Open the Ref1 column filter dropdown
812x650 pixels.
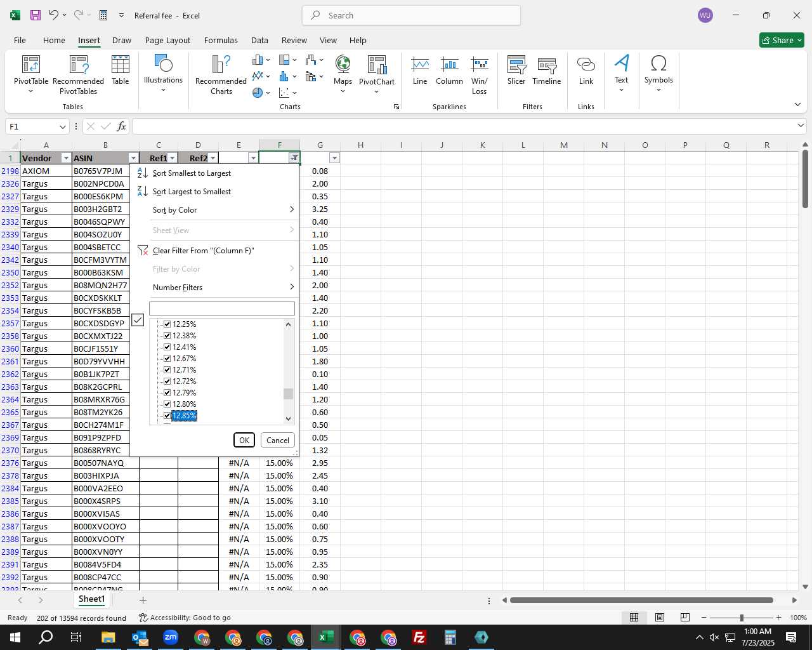tap(172, 158)
